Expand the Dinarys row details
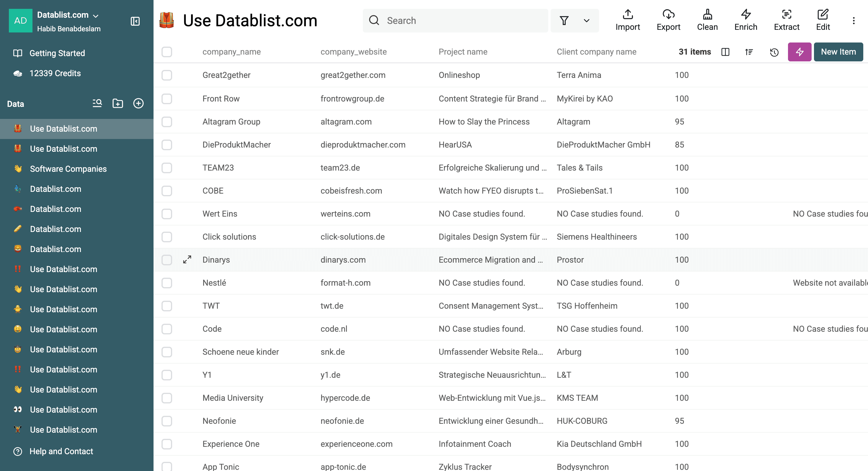868x471 pixels. point(187,259)
